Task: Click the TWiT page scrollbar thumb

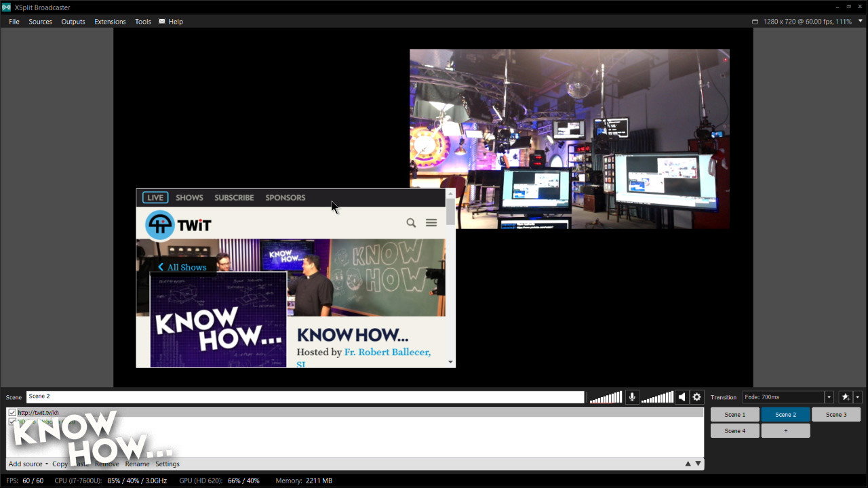Action: pyautogui.click(x=450, y=212)
